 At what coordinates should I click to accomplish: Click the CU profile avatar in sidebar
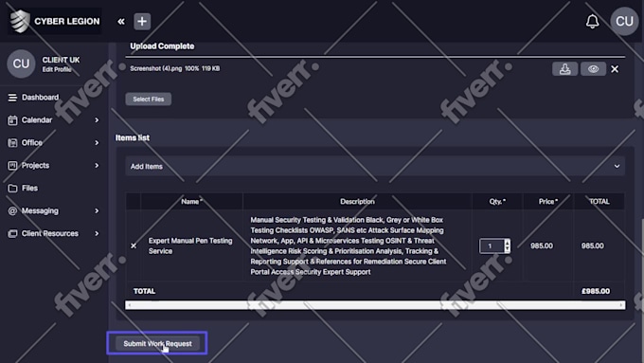(21, 64)
